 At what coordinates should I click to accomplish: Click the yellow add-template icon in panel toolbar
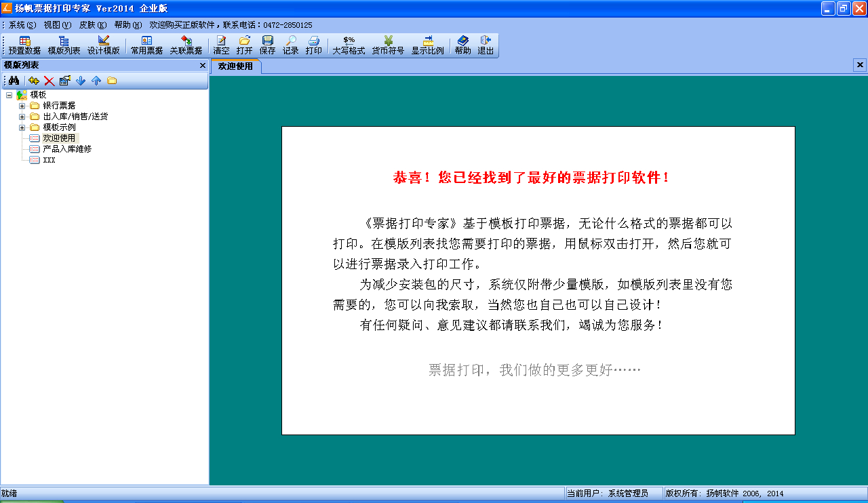coord(34,81)
